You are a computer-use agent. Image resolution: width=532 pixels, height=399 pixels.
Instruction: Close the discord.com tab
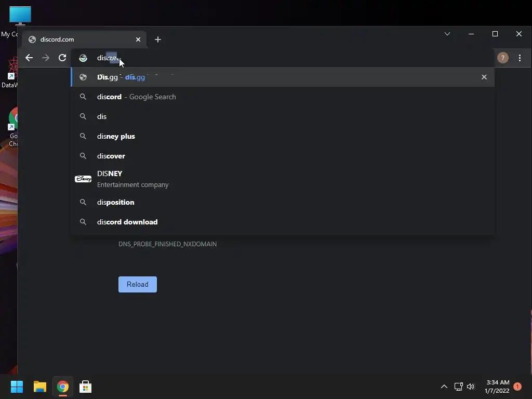coord(138,39)
